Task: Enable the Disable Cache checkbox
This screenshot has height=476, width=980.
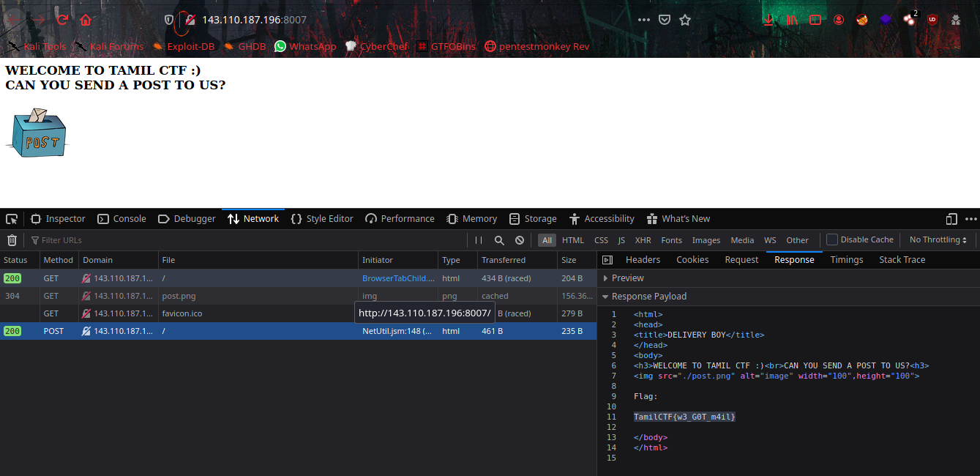Action: click(832, 240)
